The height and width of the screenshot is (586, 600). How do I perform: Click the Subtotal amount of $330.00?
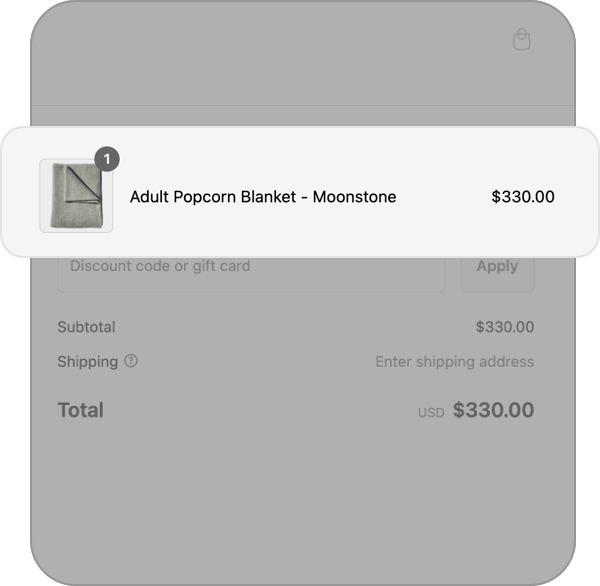click(504, 327)
